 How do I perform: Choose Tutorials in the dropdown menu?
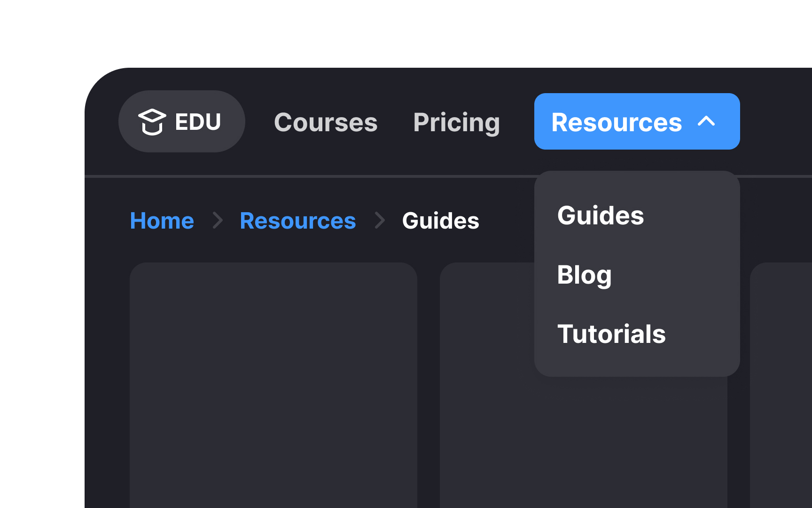pyautogui.click(x=611, y=334)
